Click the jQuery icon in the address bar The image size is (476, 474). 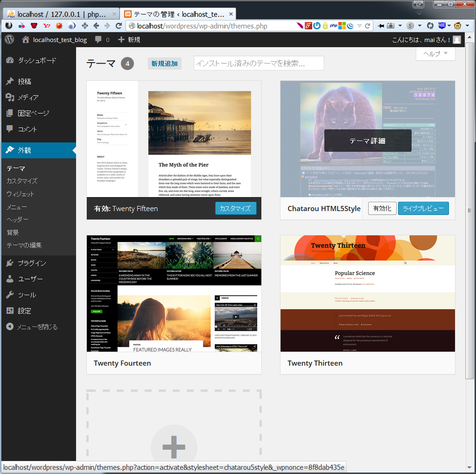click(x=350, y=26)
